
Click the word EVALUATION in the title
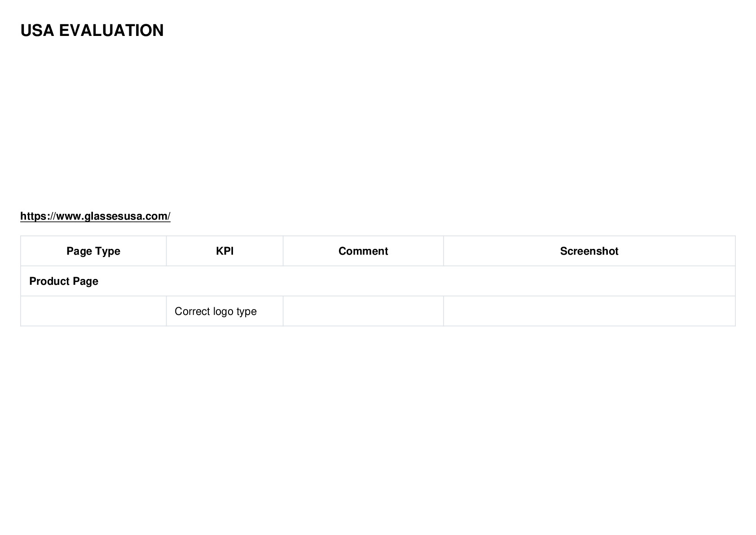tap(111, 31)
